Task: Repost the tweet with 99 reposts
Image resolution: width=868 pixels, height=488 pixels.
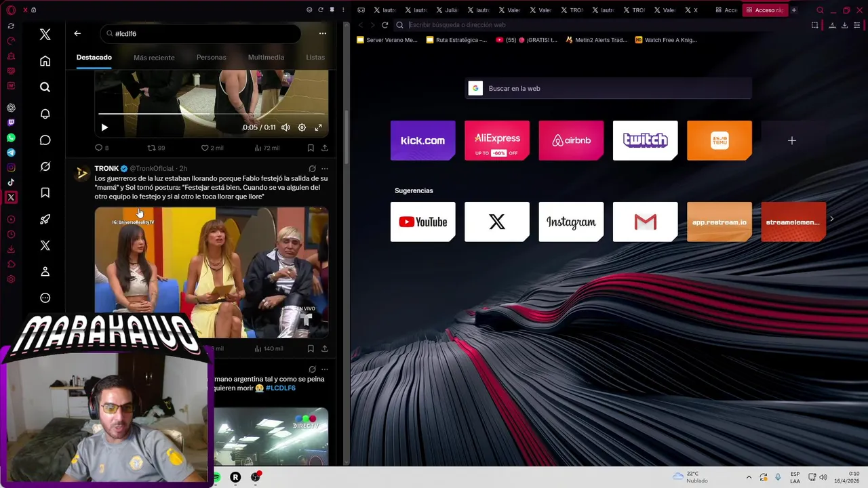Action: (x=157, y=148)
